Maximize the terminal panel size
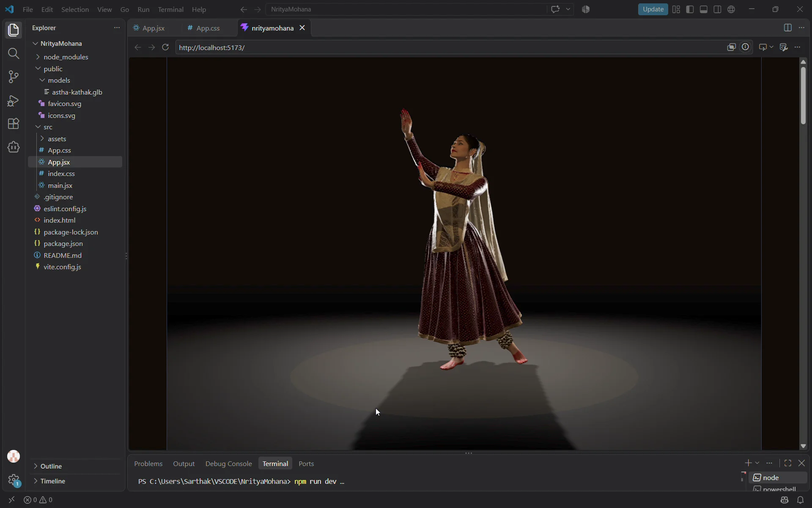 coord(787,463)
